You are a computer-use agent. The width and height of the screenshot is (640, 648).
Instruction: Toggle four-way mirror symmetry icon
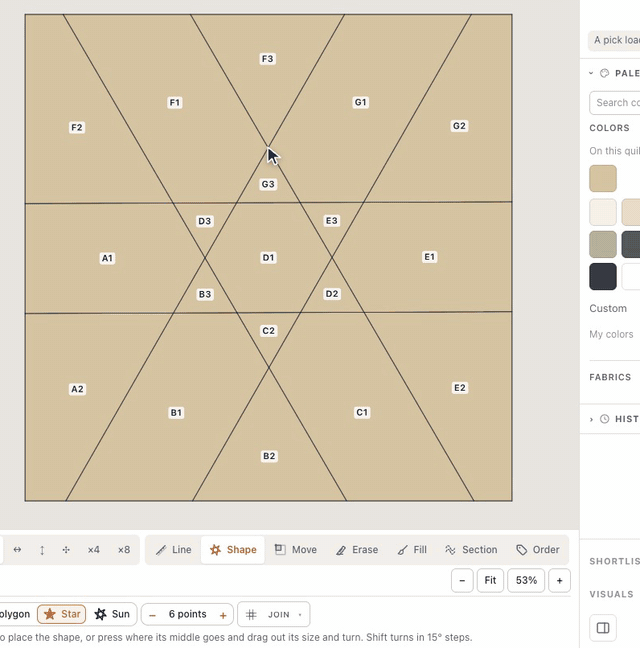[x=66, y=550]
